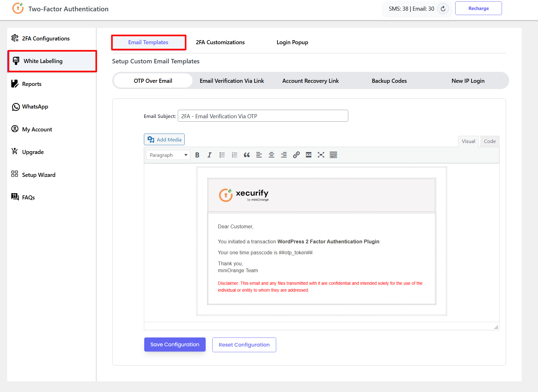The height and width of the screenshot is (392, 538).
Task: Insert or edit a link
Action: (x=296, y=155)
